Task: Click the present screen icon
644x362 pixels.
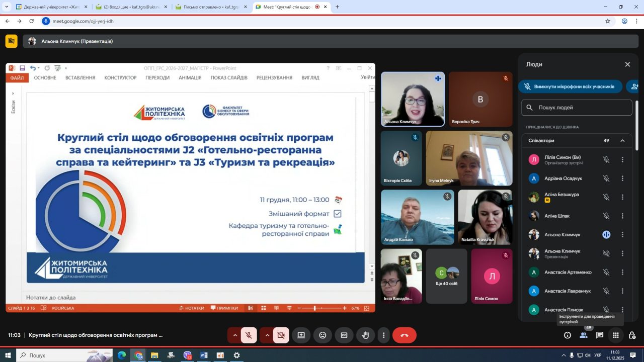Action: pos(301,335)
